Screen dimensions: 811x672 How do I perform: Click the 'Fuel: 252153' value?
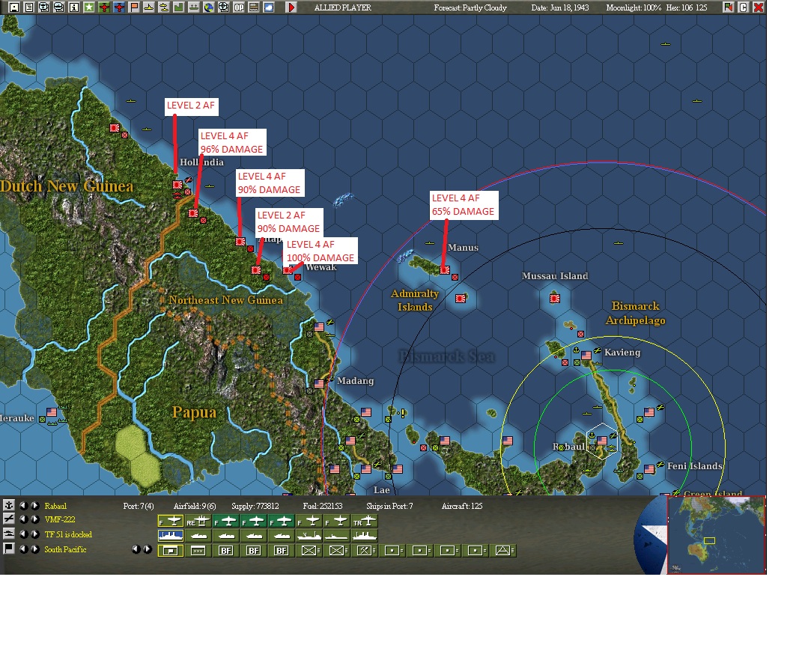tap(323, 506)
